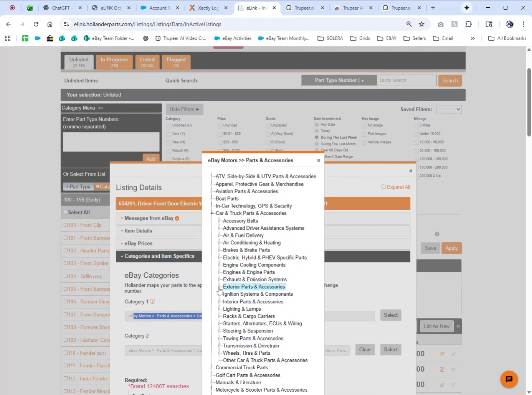The height and width of the screenshot is (395, 532).
Task: Click site info icon in address bar
Action: click(66, 24)
